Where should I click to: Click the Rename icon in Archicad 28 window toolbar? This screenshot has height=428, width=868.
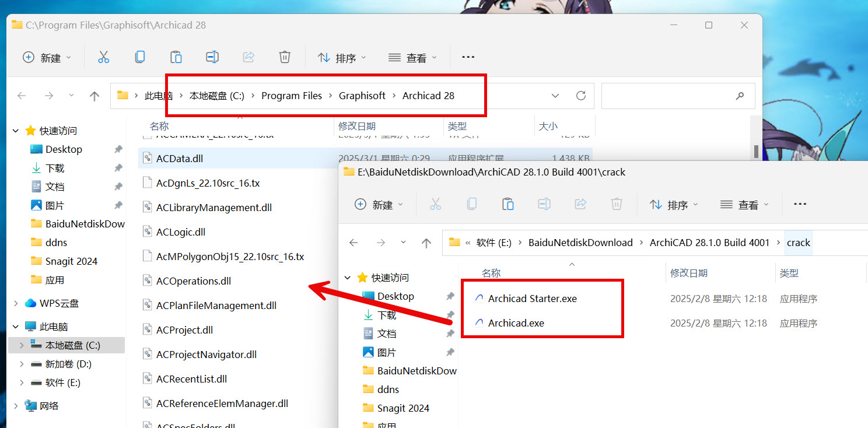[212, 57]
